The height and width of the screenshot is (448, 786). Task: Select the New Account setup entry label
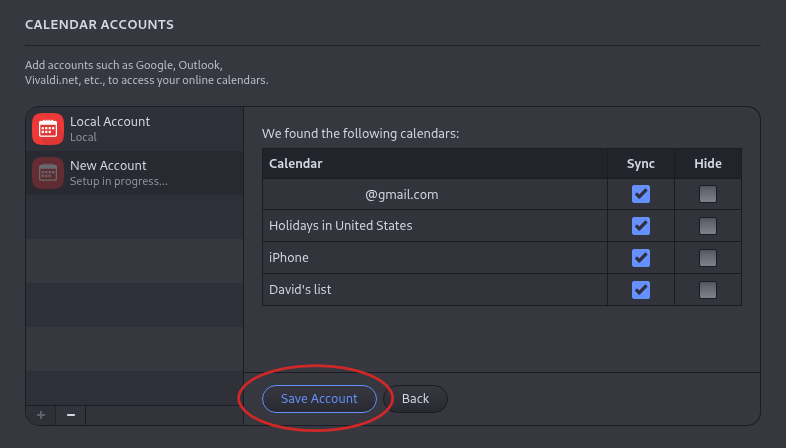108,166
